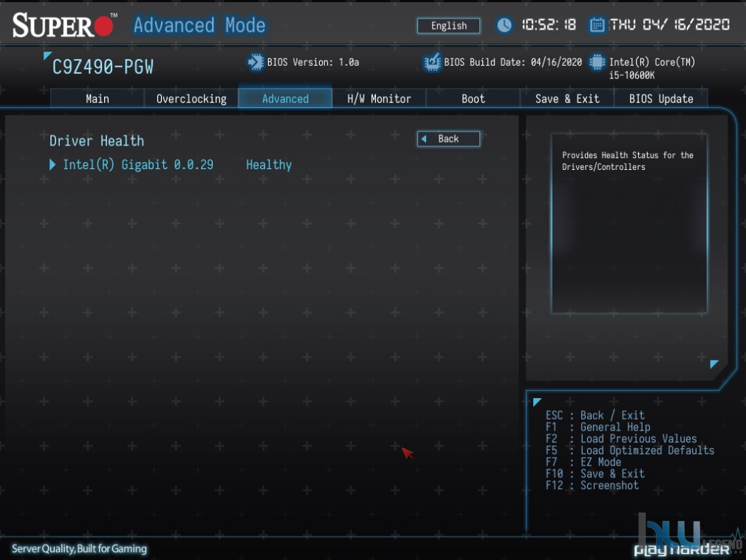Screen dimensions: 746x560
Task: Click the C9Z490-PGW model name
Action: [103, 67]
